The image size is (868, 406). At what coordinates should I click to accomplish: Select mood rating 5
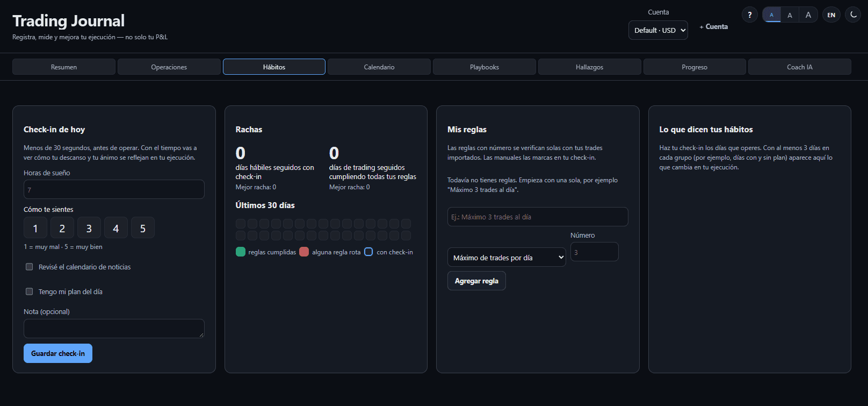(x=143, y=228)
